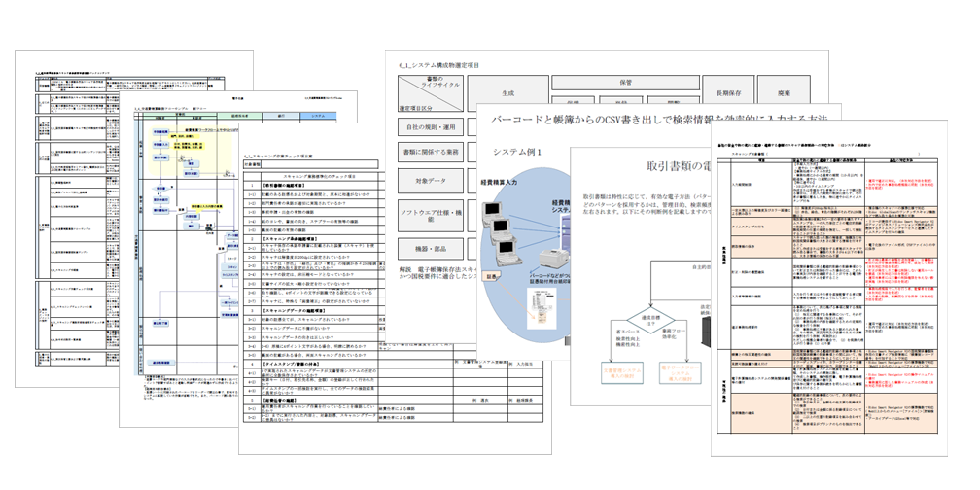Select the 廃棄 lifecycle box
Screen dimensions: 980x490
click(785, 92)
